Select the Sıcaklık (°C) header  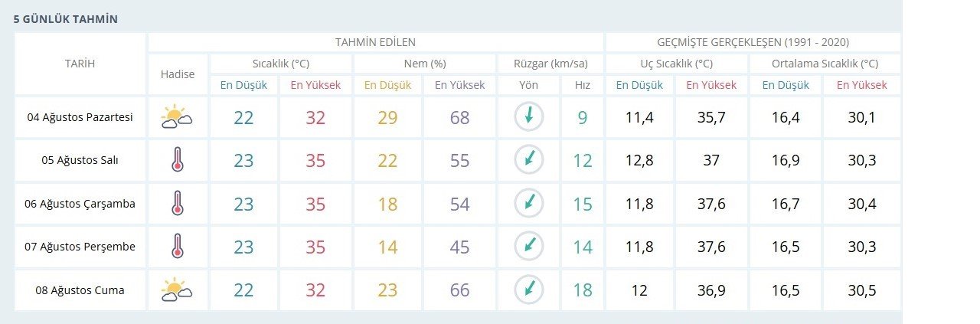281,64
